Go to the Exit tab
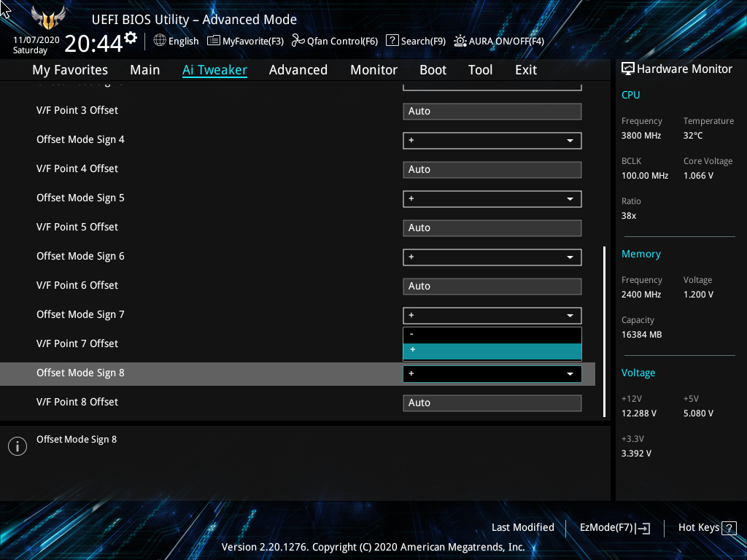 coord(526,70)
